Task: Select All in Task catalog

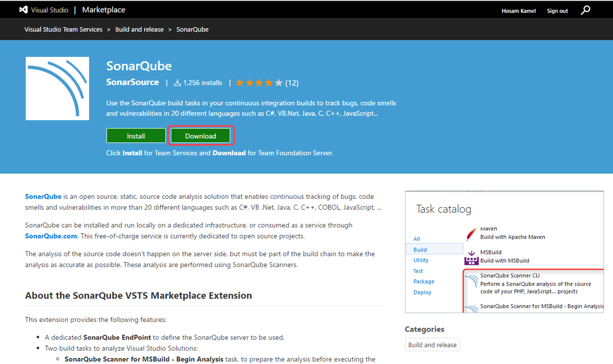Action: (x=417, y=239)
